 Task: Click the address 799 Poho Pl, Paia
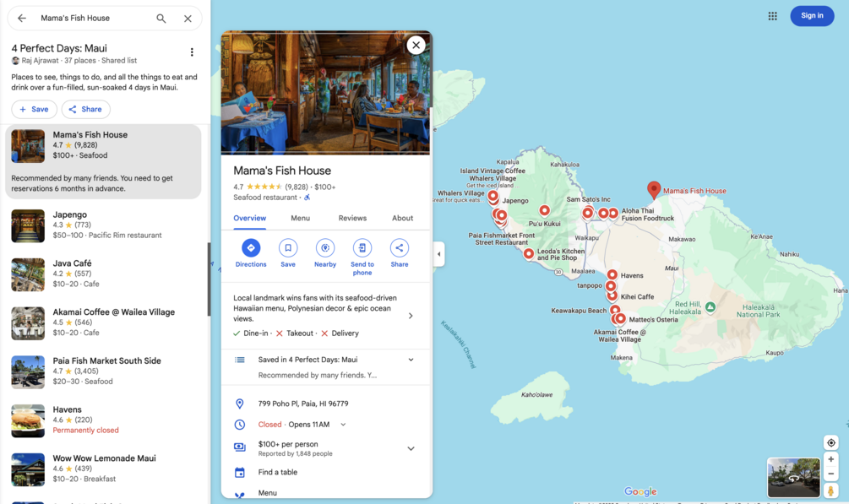coord(303,404)
